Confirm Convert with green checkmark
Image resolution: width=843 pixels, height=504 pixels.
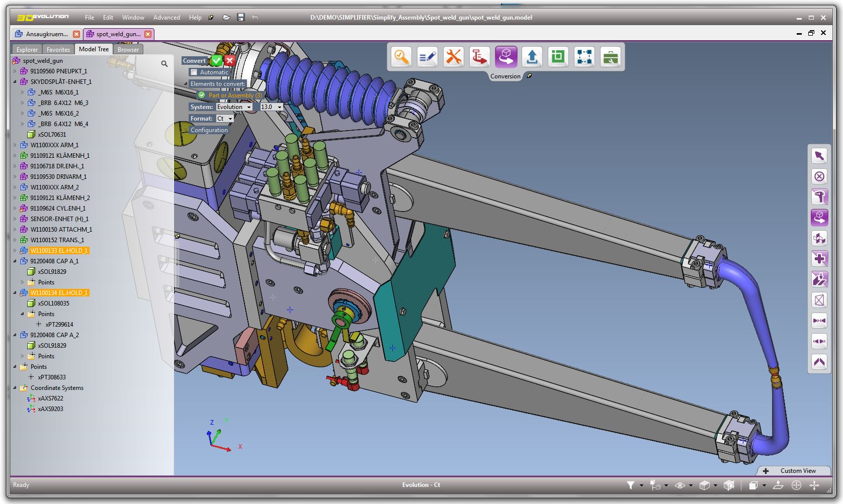pyautogui.click(x=216, y=61)
